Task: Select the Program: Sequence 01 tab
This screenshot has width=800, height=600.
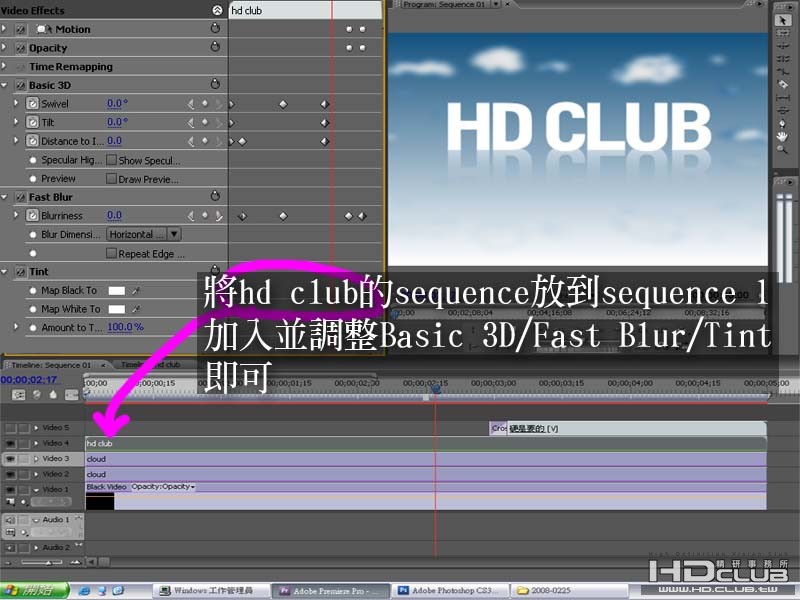Action: click(443, 5)
